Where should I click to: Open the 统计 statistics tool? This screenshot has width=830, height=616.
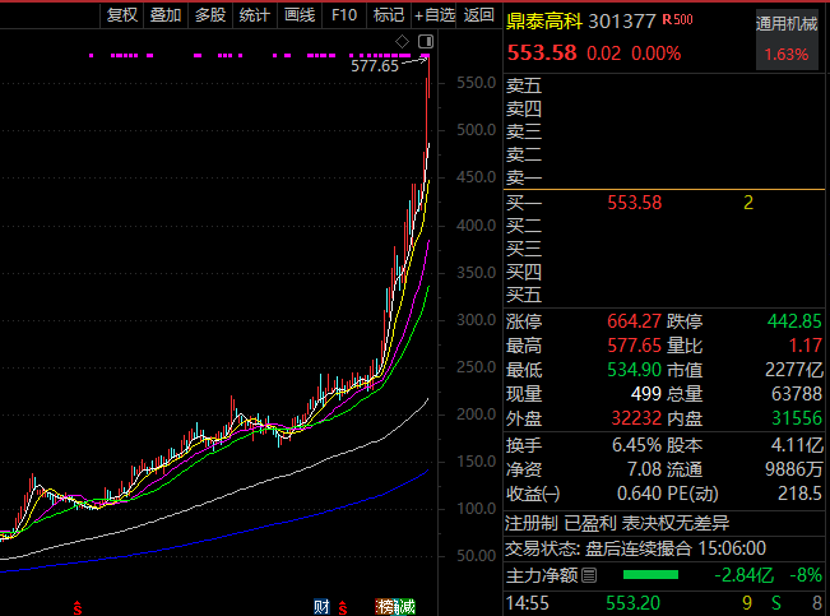[255, 15]
